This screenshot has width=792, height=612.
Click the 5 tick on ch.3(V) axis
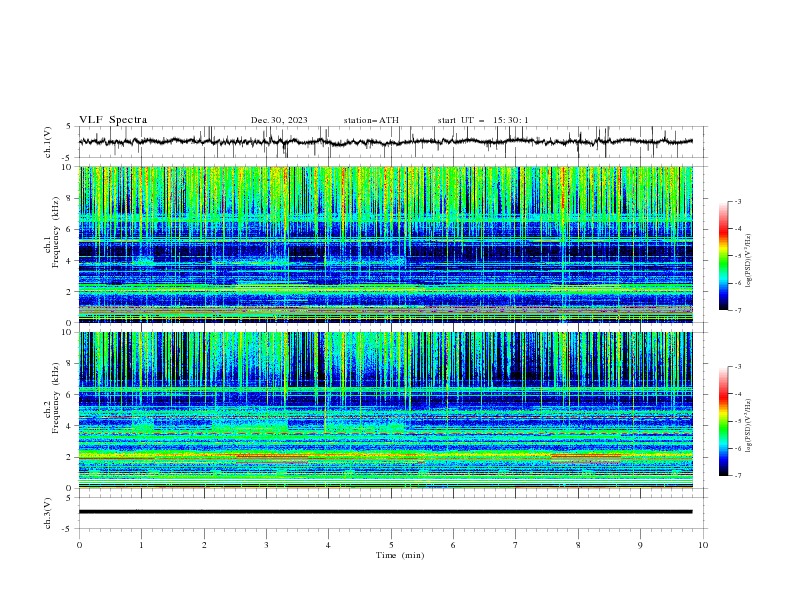point(71,497)
